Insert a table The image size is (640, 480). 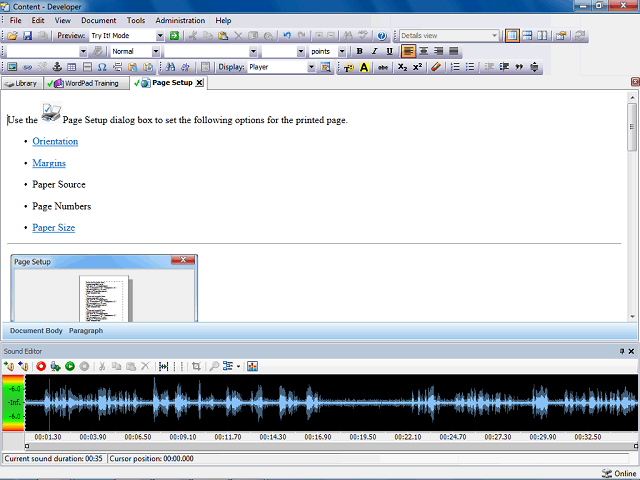72,67
